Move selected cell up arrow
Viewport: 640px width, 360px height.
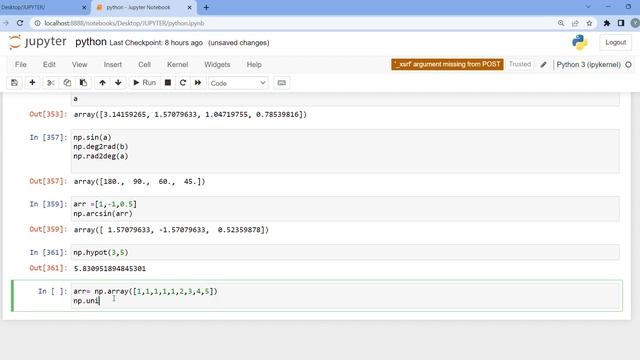pyautogui.click(x=102, y=83)
